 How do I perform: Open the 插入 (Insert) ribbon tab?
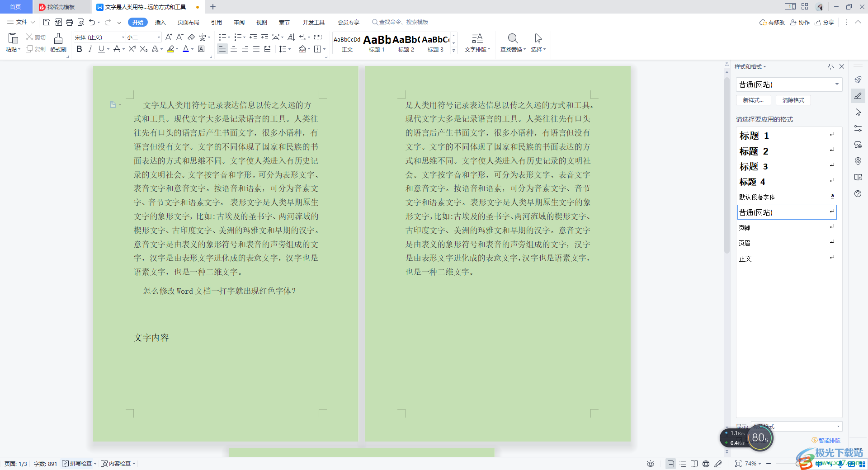pyautogui.click(x=160, y=22)
